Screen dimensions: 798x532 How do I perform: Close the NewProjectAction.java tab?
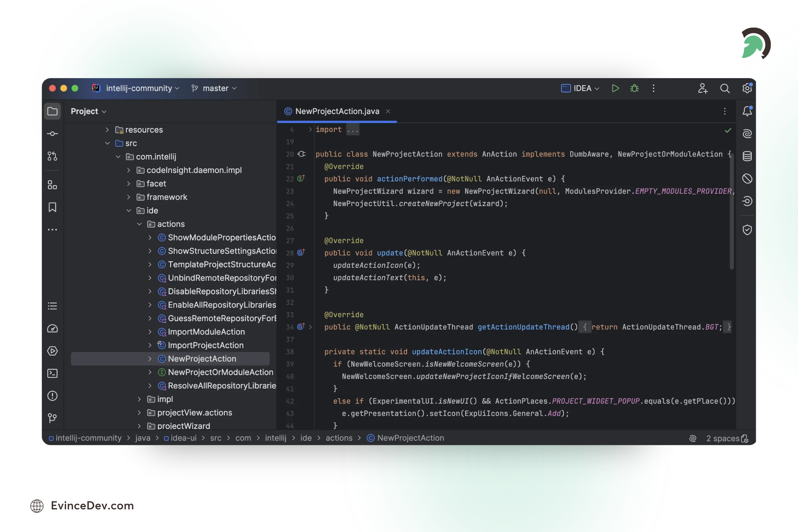[388, 111]
